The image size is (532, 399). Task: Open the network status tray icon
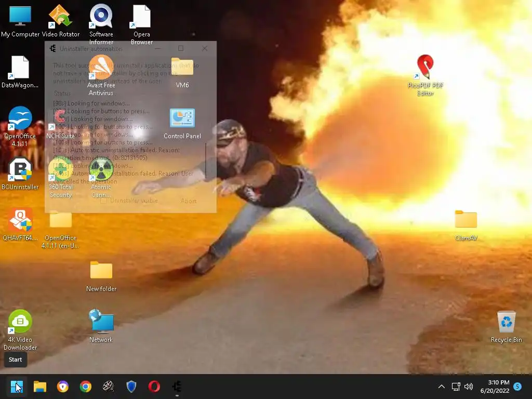click(x=456, y=387)
